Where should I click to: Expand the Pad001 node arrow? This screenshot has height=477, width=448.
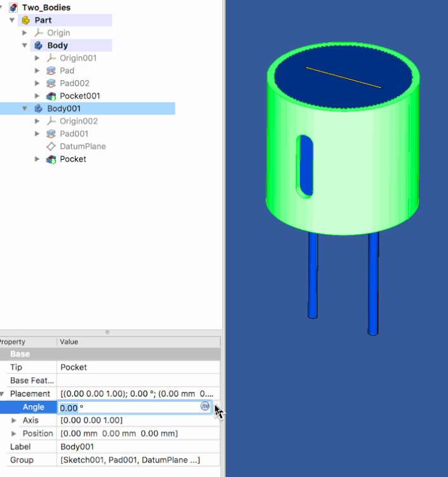coord(37,134)
